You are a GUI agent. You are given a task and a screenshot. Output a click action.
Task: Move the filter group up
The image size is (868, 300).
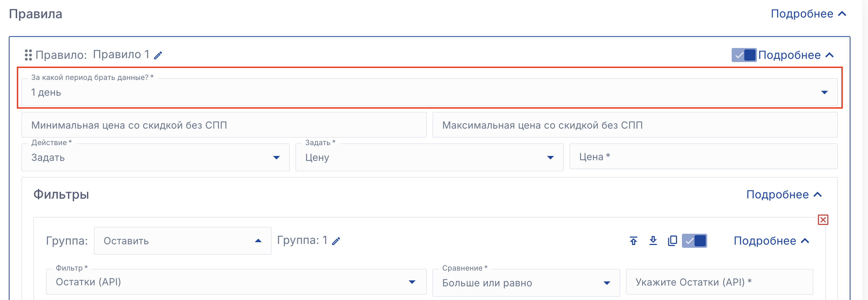click(633, 241)
